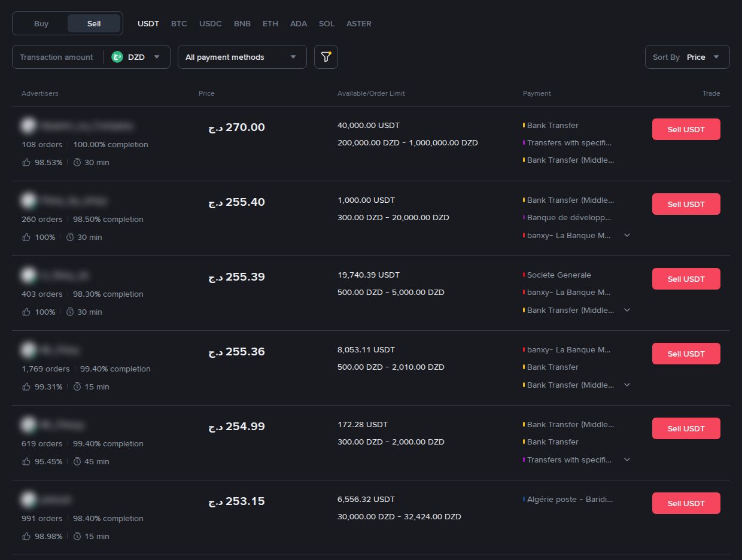742x560 pixels.
Task: Focus the Transaction amount input field
Action: (x=57, y=57)
